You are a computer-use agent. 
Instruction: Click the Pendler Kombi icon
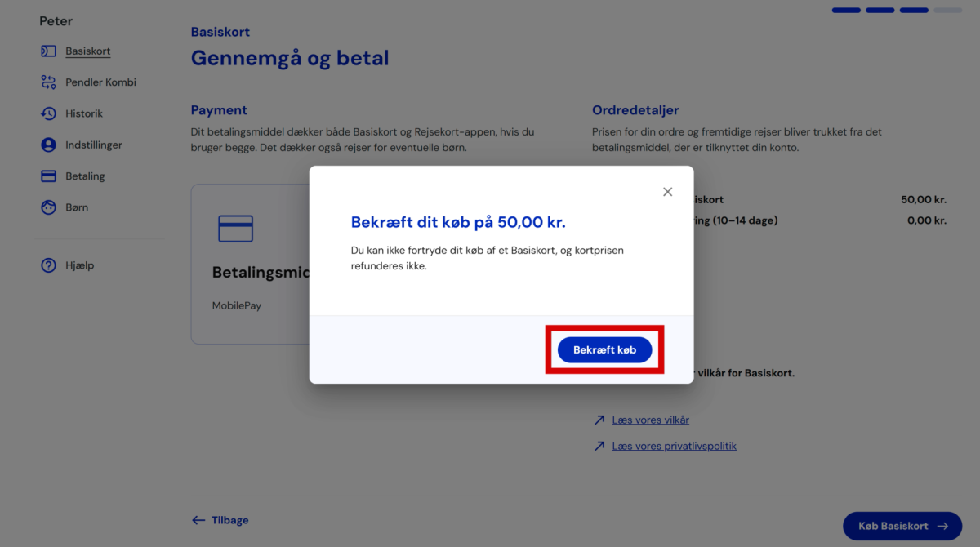48,82
